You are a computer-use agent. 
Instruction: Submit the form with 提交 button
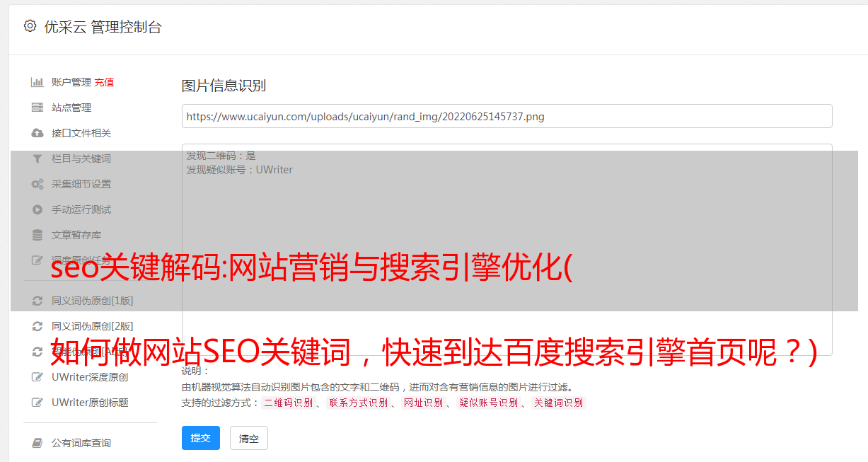pos(201,438)
